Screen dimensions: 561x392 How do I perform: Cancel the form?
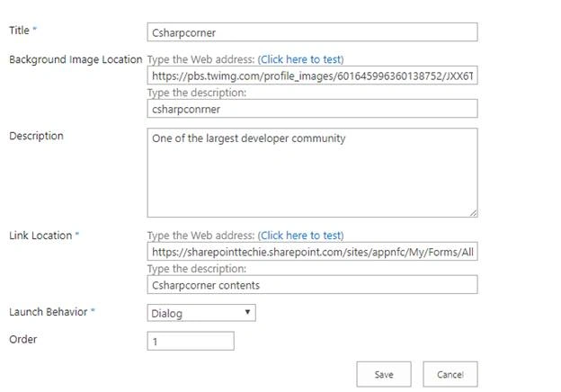pos(450,375)
